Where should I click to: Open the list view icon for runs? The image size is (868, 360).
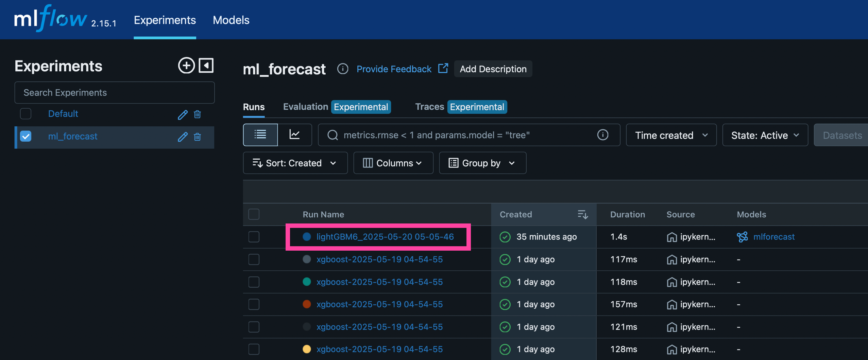(260, 134)
